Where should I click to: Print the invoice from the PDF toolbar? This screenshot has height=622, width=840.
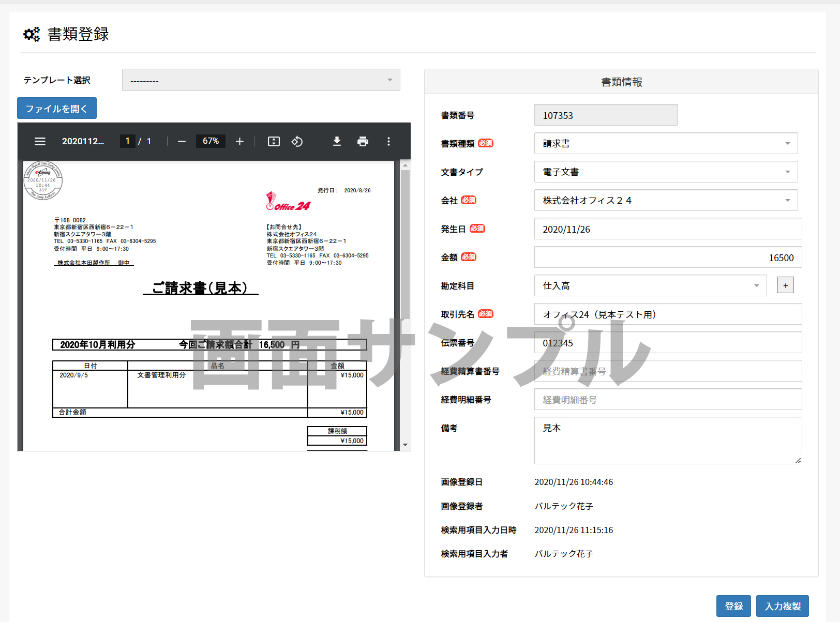[x=363, y=141]
